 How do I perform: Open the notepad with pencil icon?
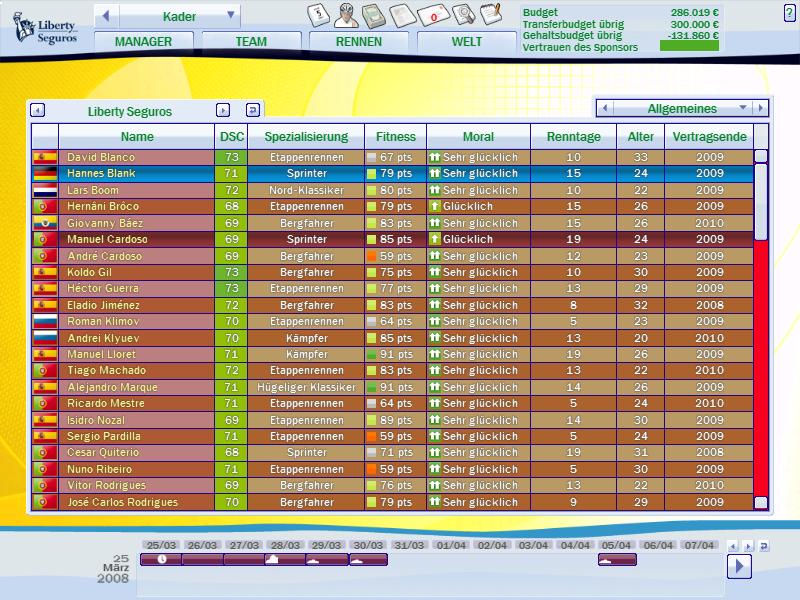[x=491, y=14]
